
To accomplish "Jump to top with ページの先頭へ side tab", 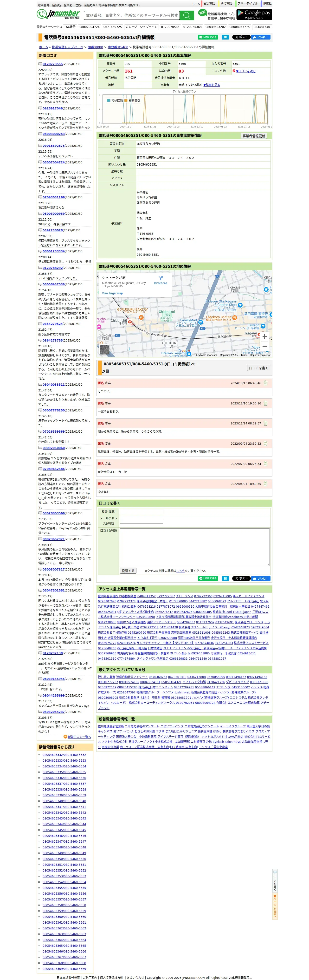I will [x=275, y=906].
